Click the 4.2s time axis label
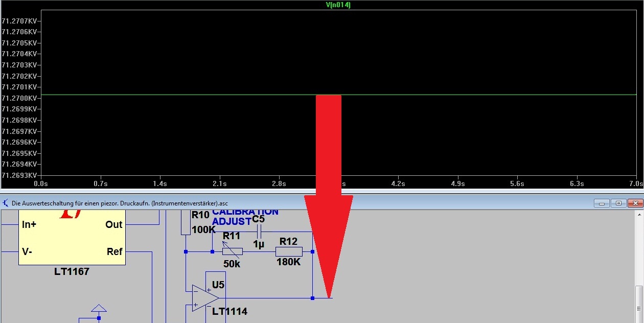 pyautogui.click(x=398, y=183)
